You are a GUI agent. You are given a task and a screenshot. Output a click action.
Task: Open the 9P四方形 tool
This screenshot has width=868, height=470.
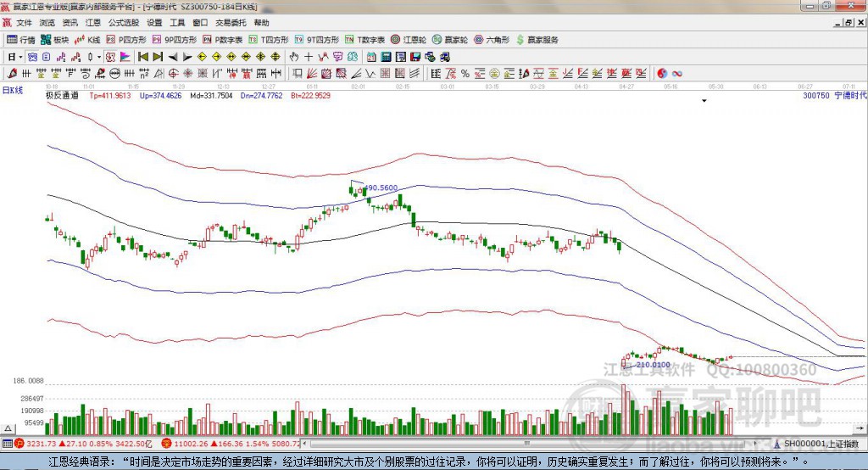(175, 39)
